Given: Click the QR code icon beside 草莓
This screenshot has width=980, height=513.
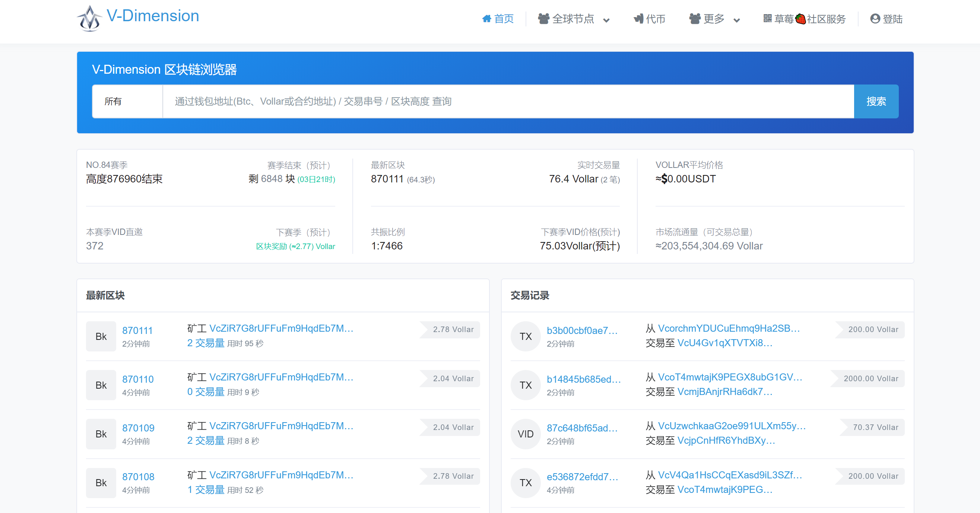Looking at the screenshot, I should click(767, 18).
